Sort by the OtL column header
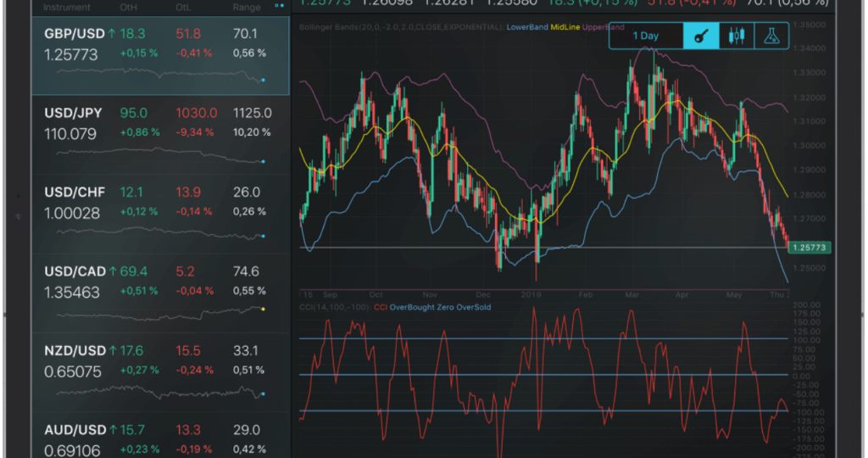868x458 pixels. click(183, 7)
